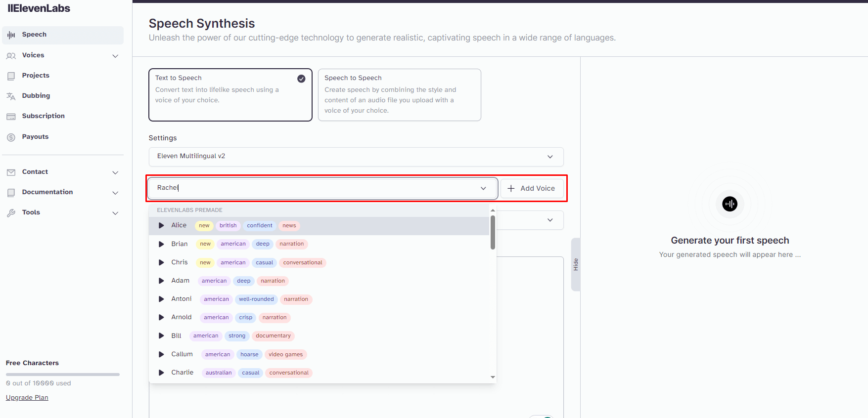Image resolution: width=868 pixels, height=418 pixels.
Task: Click the Add Voice button
Action: click(x=532, y=188)
